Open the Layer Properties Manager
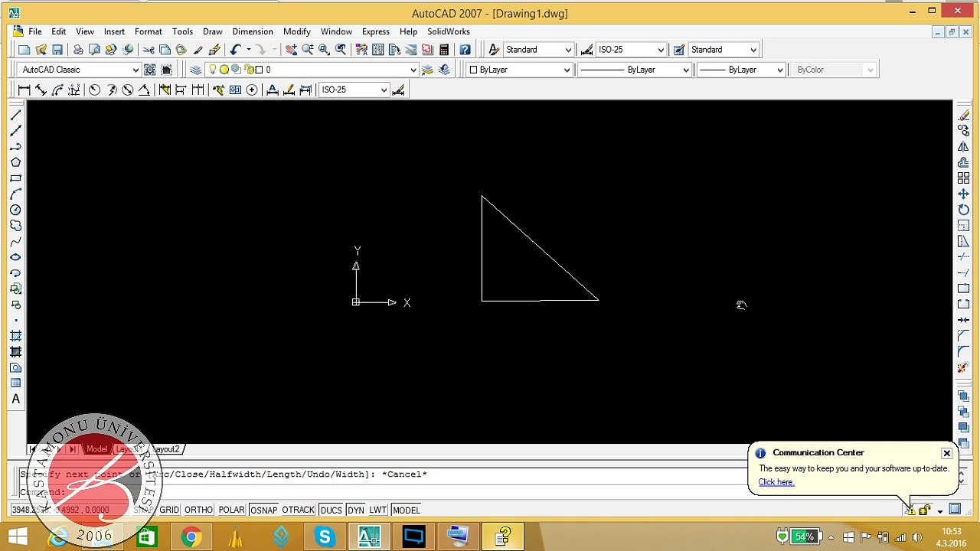 (195, 70)
